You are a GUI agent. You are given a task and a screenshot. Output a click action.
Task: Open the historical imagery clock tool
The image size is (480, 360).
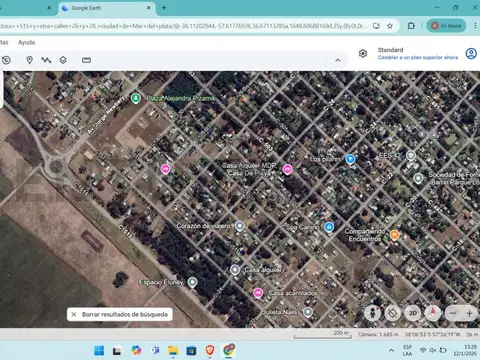click(6, 60)
